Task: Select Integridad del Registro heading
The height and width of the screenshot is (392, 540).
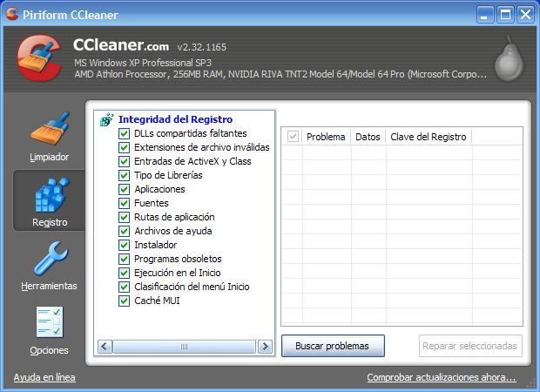Action: 176,119
